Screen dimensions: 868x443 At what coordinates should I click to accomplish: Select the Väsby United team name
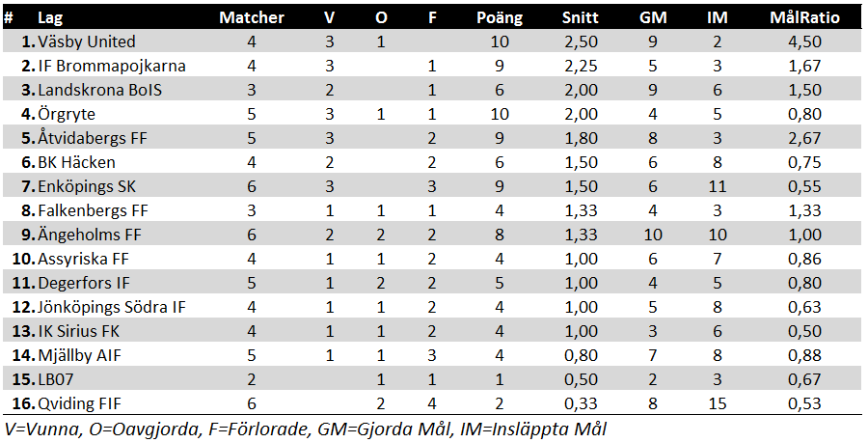pyautogui.click(x=86, y=42)
